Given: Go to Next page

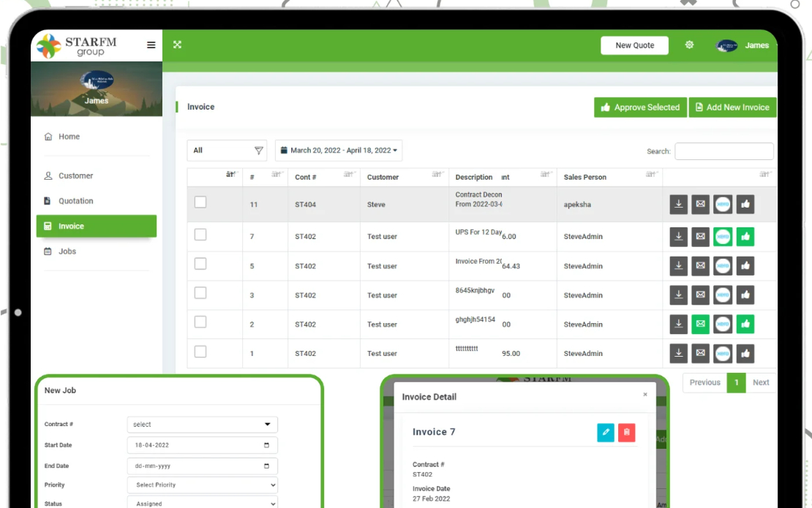Looking at the screenshot, I should pos(761,383).
